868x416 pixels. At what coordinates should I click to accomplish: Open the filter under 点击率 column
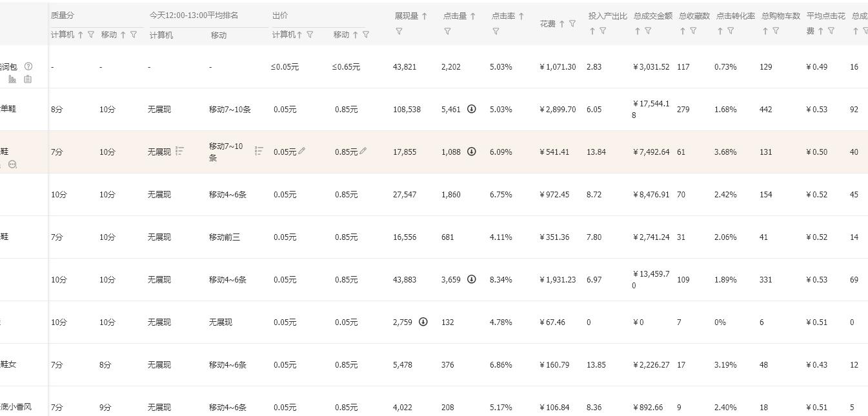click(496, 31)
